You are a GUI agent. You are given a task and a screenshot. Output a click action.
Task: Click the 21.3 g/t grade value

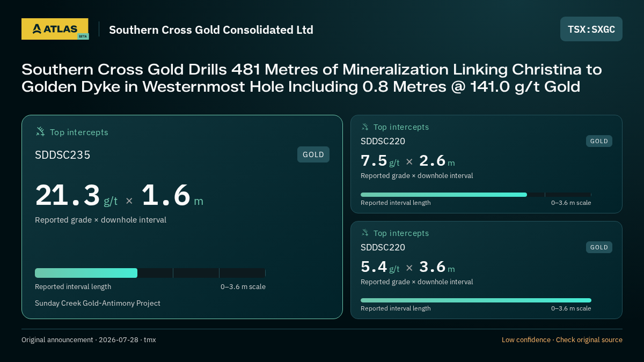coord(76,195)
